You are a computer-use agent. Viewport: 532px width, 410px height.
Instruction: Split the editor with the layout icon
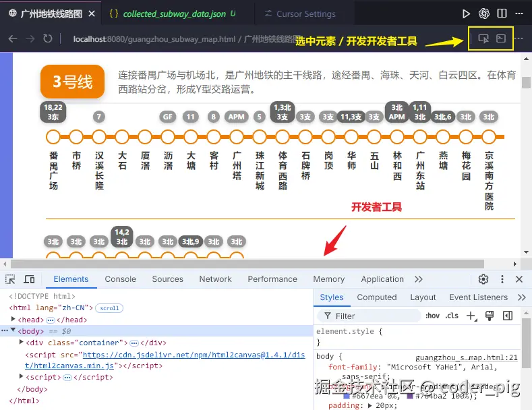pos(502,13)
